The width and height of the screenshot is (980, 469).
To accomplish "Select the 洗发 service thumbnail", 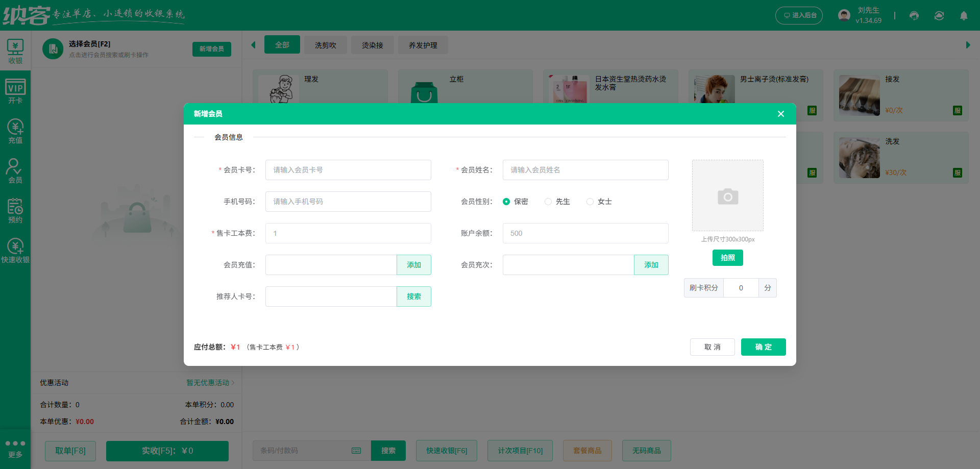I will [860, 158].
